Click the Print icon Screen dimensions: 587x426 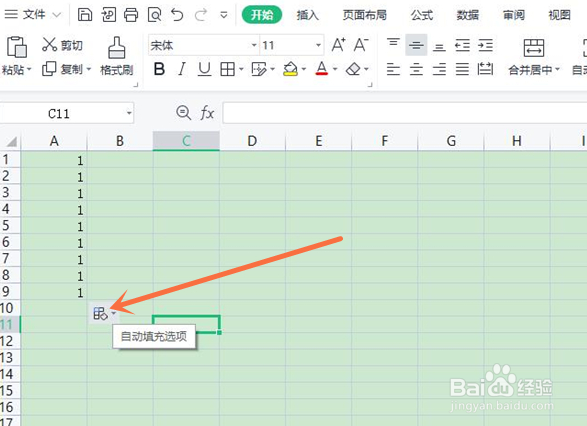click(x=131, y=15)
